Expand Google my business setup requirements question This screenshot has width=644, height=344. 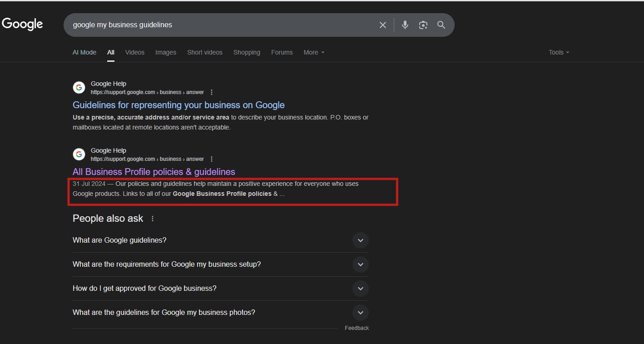click(x=360, y=264)
